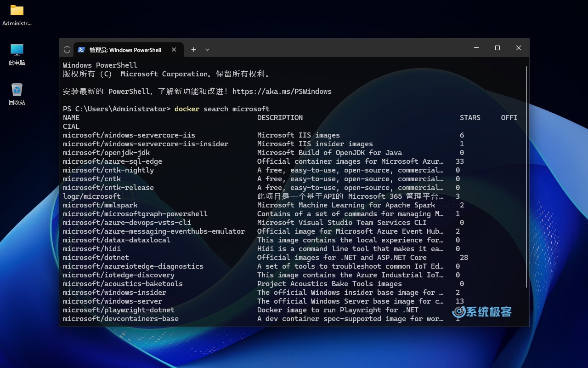Open the https://aka.ms/PSWindows link
Screen dimensions: 588x368
coord(282,92)
